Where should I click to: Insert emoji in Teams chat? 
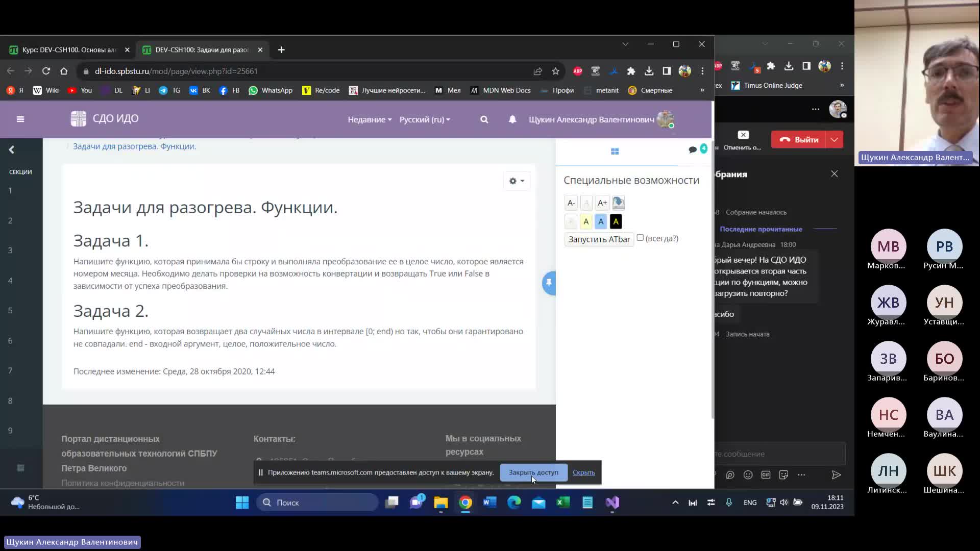click(748, 475)
